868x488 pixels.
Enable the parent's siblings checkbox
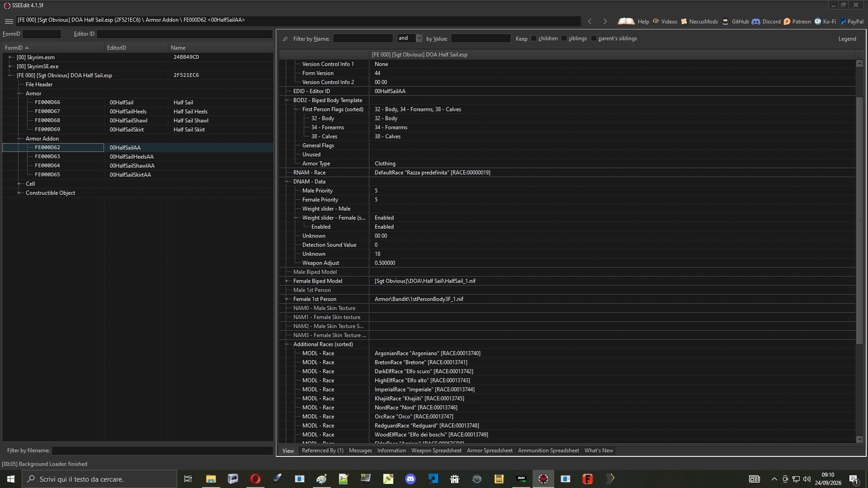(594, 38)
